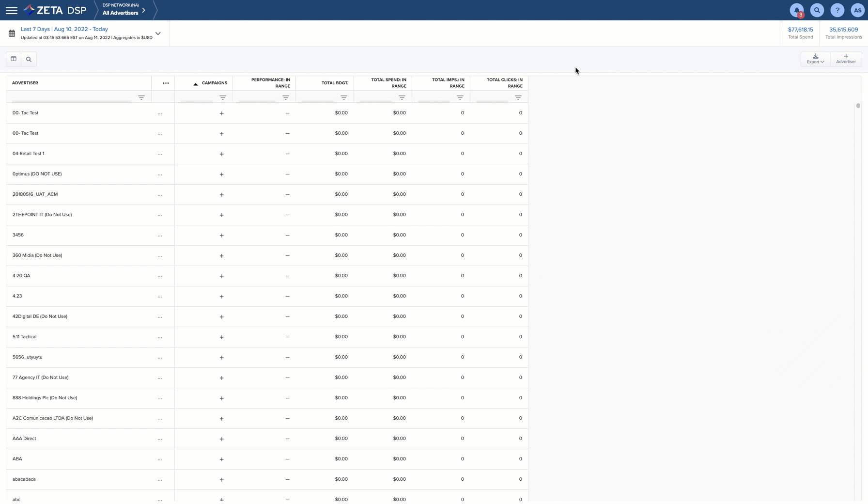Open row options menu for 3456
The width and height of the screenshot is (868, 504).
pyautogui.click(x=160, y=236)
